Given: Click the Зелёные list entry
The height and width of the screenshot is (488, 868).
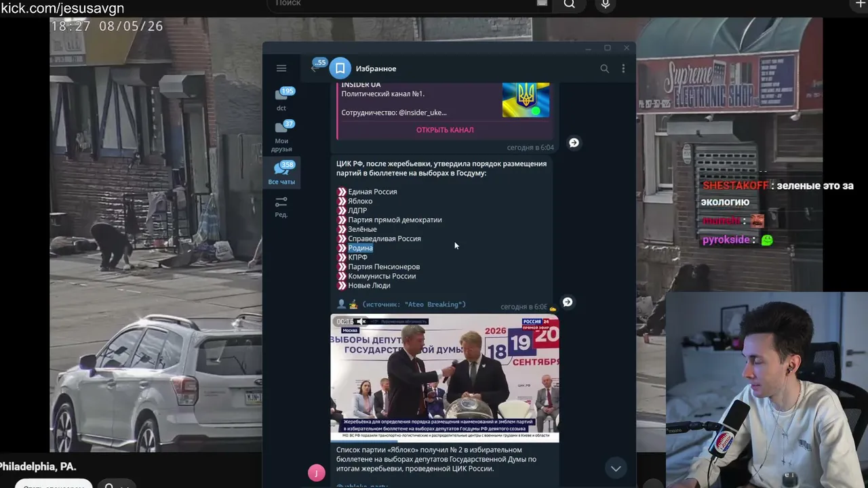Looking at the screenshot, I should tap(362, 229).
